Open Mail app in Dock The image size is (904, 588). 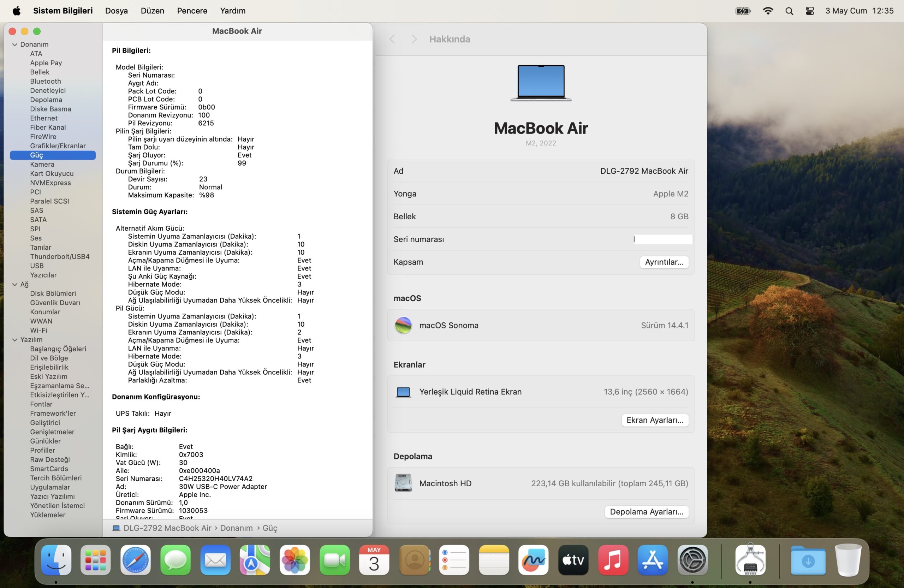[215, 560]
